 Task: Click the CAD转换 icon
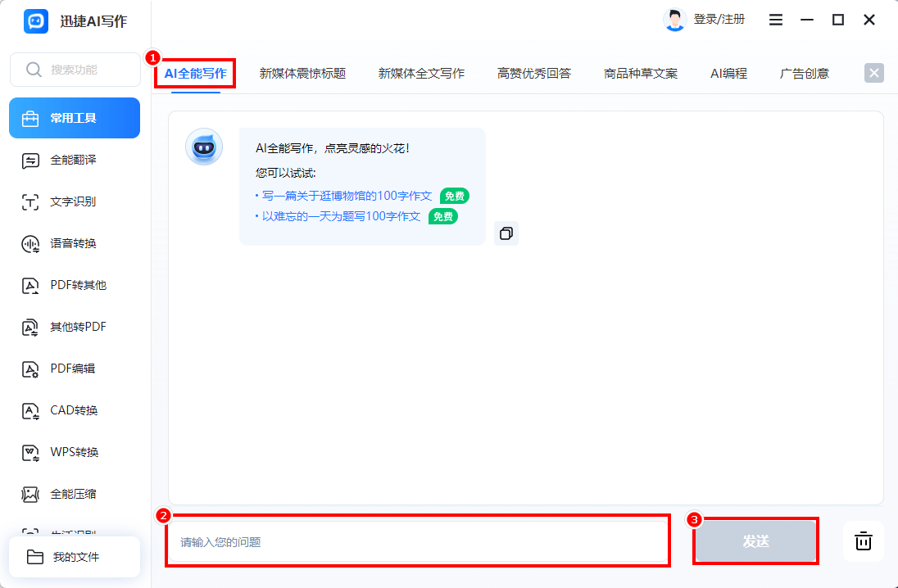tap(30, 411)
